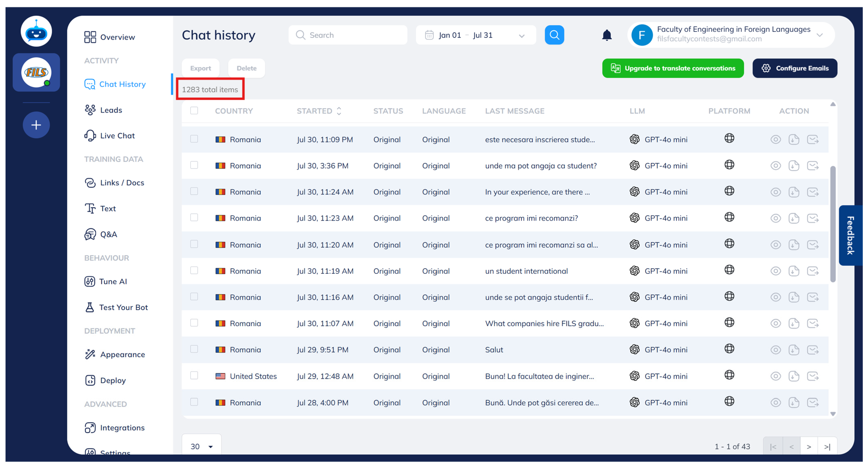868x467 pixels.
Task: Click the add new bot plus icon
Action: pyautogui.click(x=36, y=125)
